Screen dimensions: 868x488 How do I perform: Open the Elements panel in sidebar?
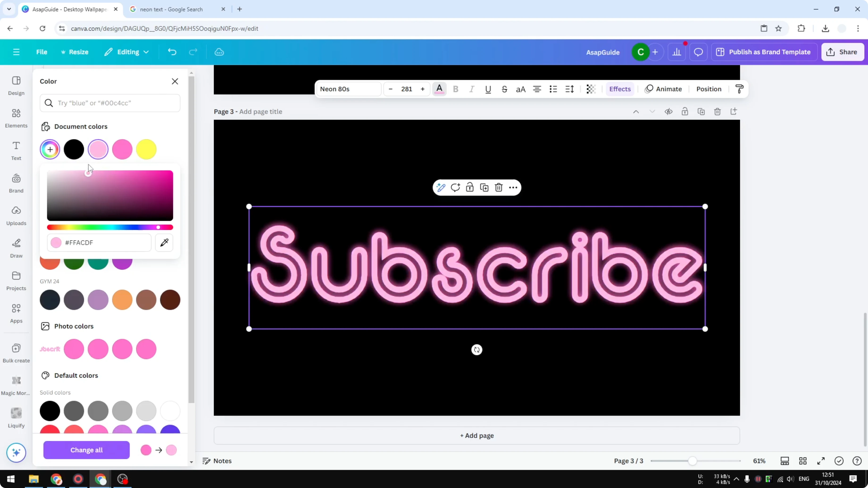tap(16, 118)
